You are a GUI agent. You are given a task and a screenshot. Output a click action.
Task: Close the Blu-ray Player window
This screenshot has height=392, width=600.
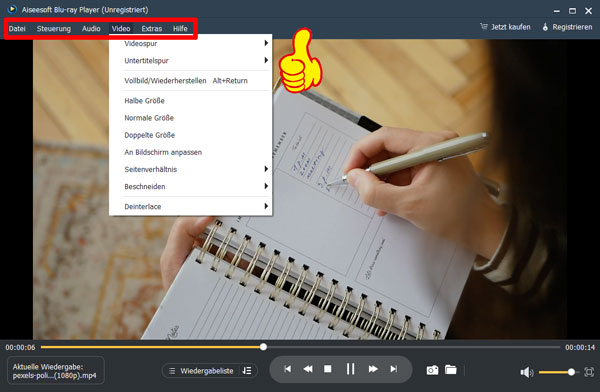pos(589,11)
